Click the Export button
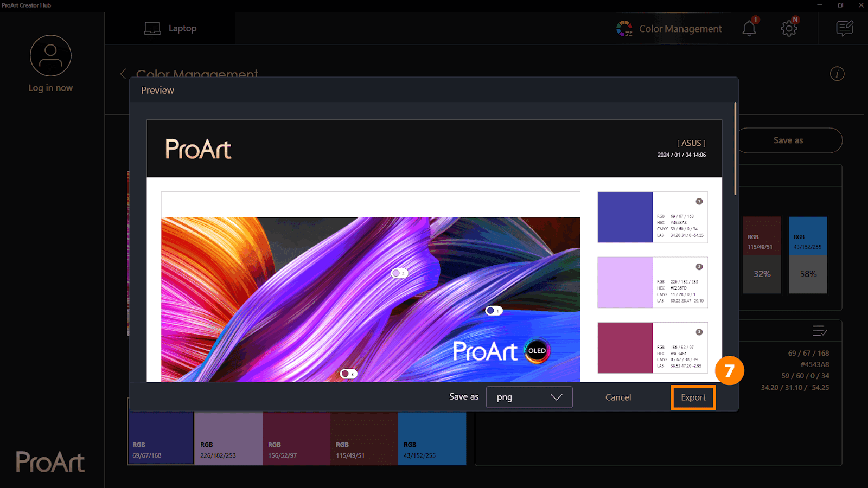 tap(693, 397)
